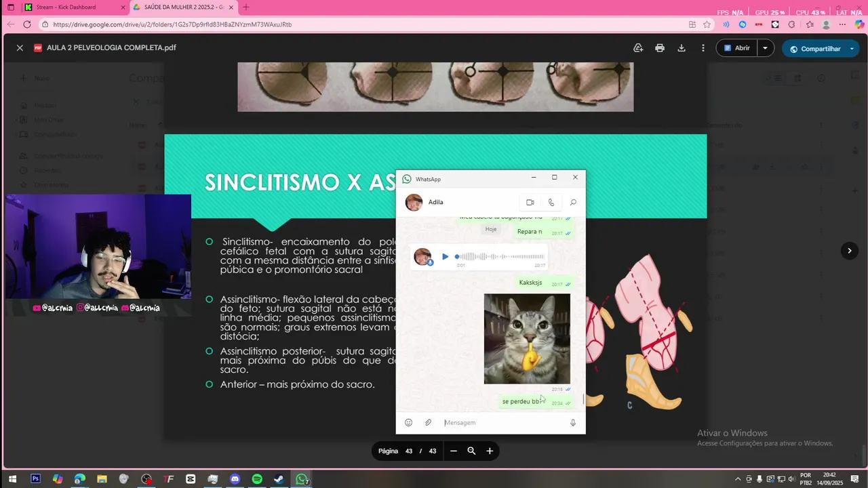
Task: Attach a file with the paperclip icon
Action: 428,422
